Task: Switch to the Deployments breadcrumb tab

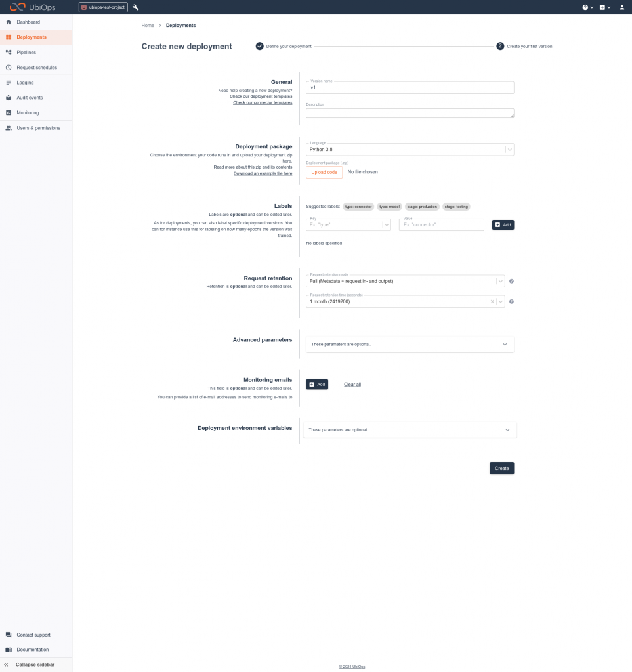Action: coord(180,25)
